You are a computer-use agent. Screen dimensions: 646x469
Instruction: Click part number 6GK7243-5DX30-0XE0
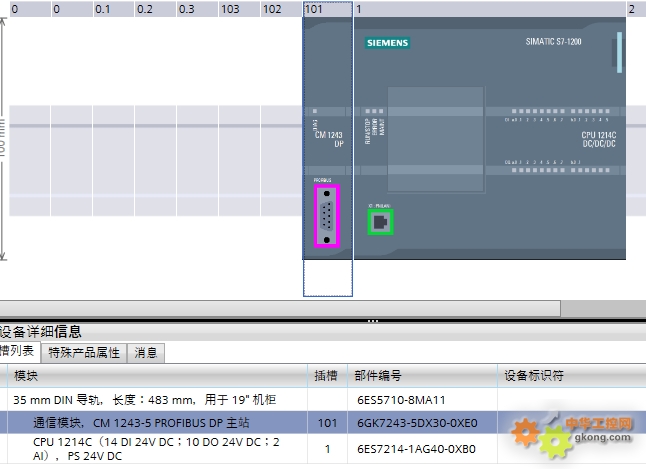click(x=417, y=423)
